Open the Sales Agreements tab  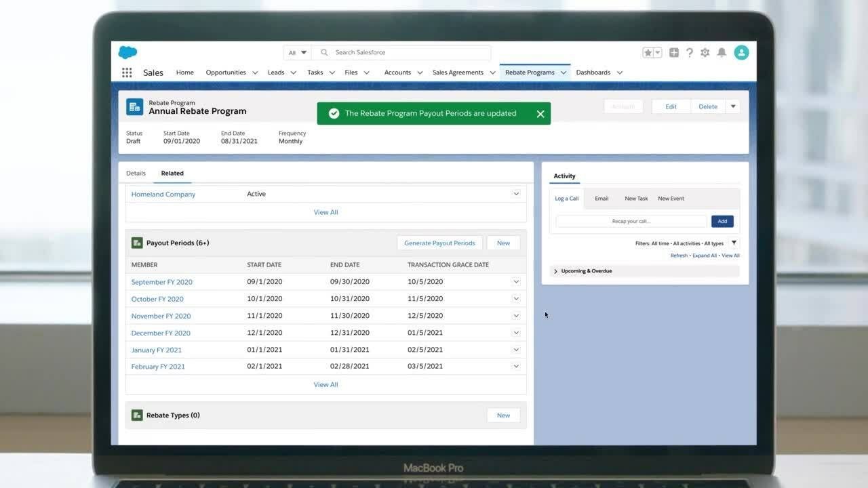point(458,73)
